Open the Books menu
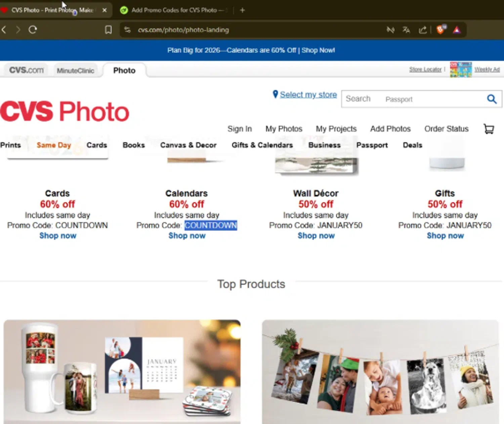 click(134, 145)
